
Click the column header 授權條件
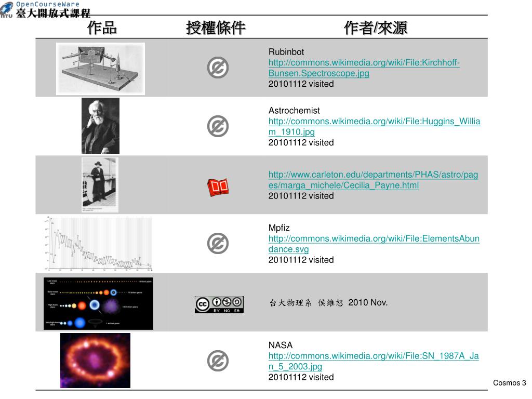(216, 28)
